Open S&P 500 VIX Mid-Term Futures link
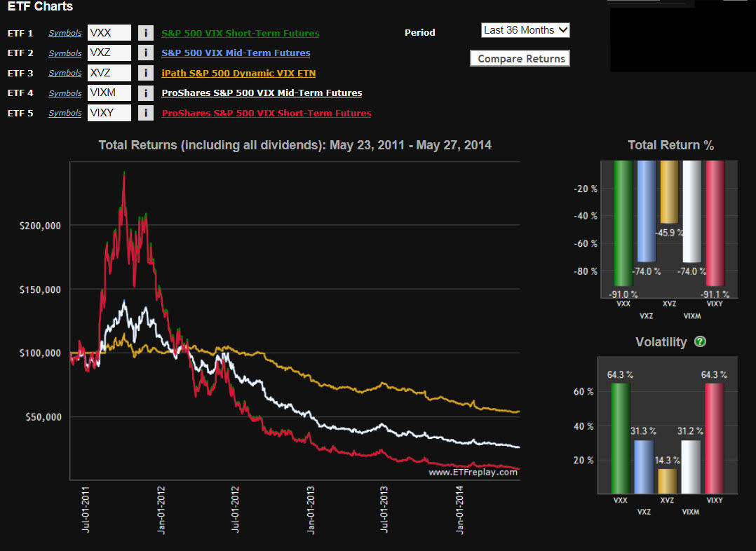This screenshot has height=551, width=756. [236, 53]
